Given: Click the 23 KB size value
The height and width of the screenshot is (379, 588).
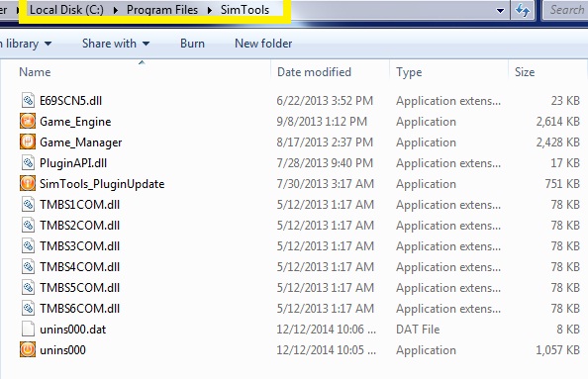Looking at the screenshot, I should pyautogui.click(x=565, y=101).
